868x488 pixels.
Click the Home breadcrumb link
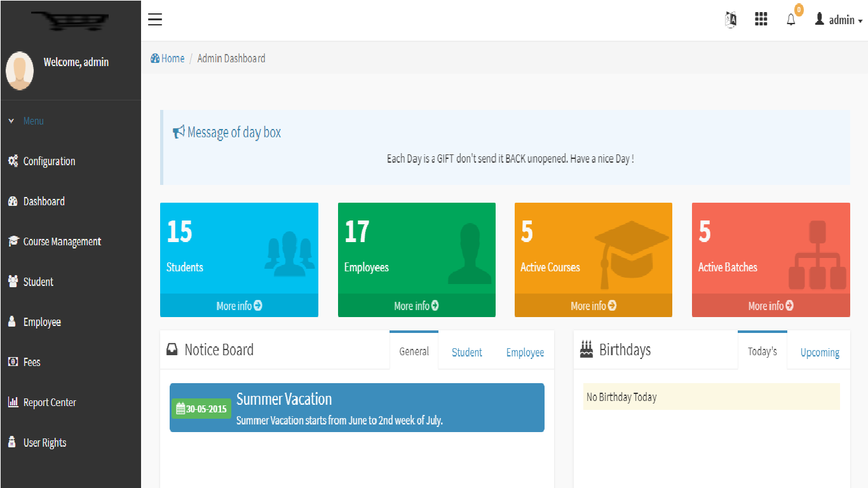(168, 58)
